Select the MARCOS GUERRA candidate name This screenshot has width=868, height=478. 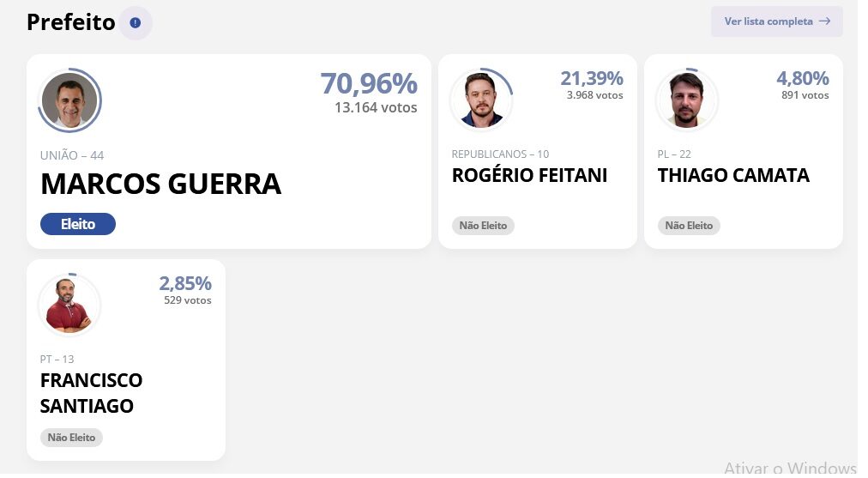pos(160,184)
